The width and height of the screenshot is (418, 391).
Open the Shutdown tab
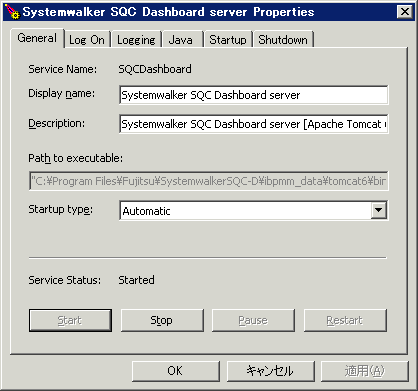[283, 40]
